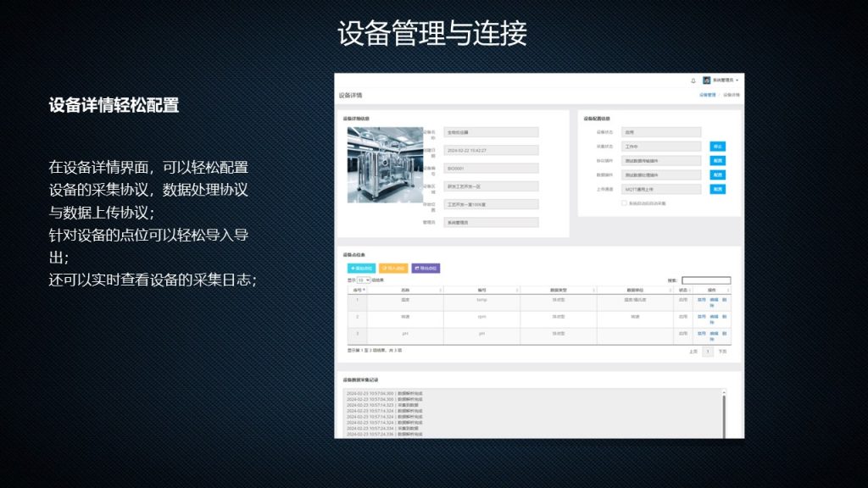Screen dimensions: 868x488
Task: Click 配置 button for 测试数据传输插件
Action: coord(717,160)
